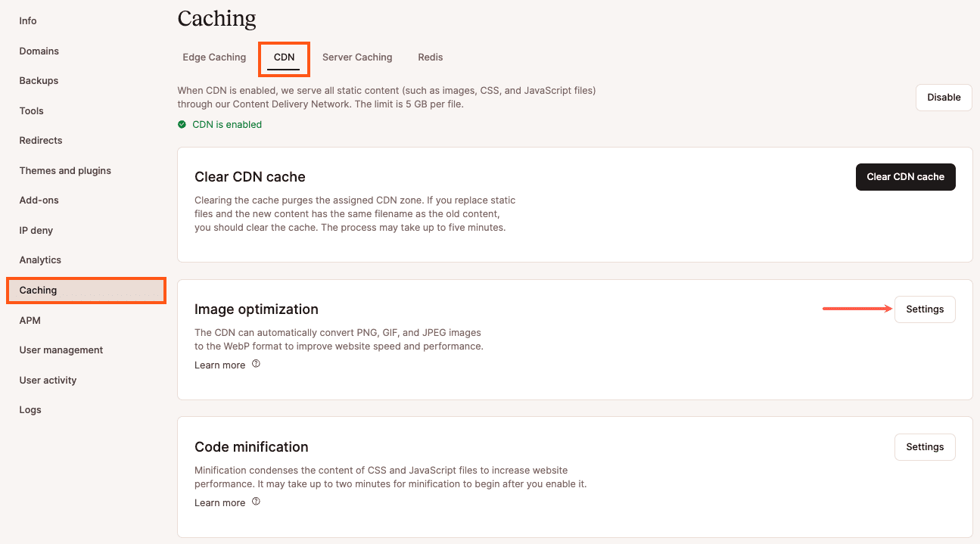The width and height of the screenshot is (980, 544).
Task: Open User management in the sidebar
Action: click(61, 350)
